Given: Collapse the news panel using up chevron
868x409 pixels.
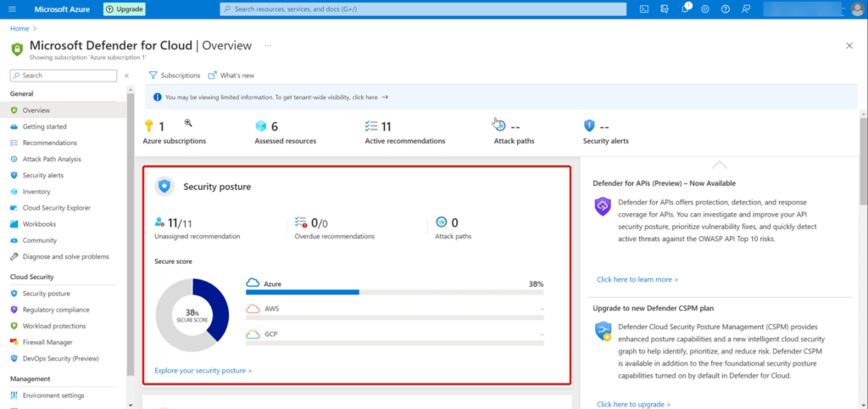Looking at the screenshot, I should (x=719, y=165).
